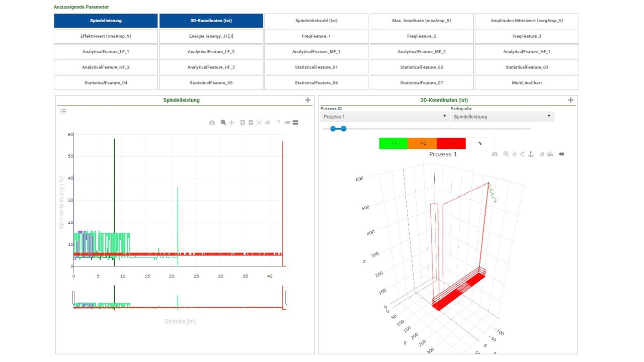Expand 3D-Koordinaten panel with plus icon
Image resolution: width=644 pixels, height=362 pixels.
(x=571, y=100)
